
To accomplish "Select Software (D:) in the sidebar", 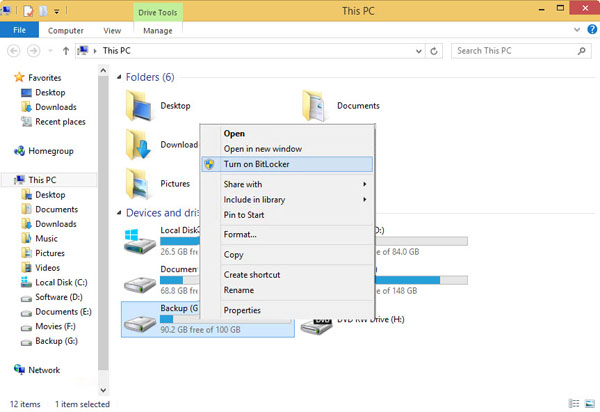I will [x=59, y=297].
